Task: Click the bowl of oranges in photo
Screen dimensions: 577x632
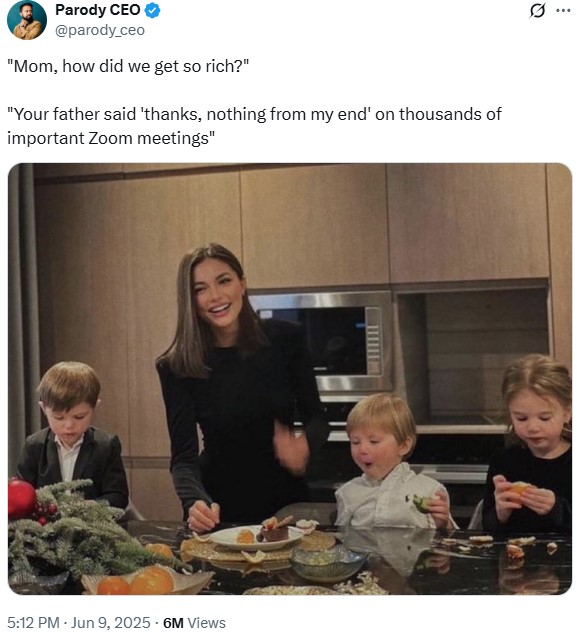Action: click(x=147, y=581)
